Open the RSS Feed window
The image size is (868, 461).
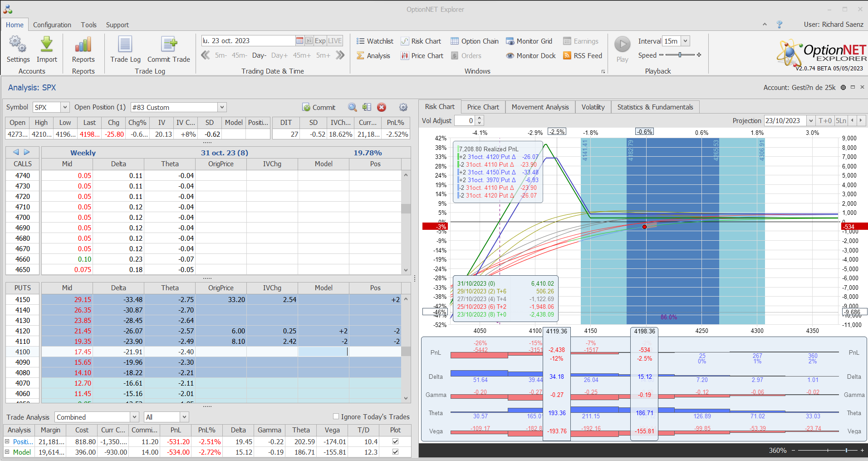pos(582,56)
